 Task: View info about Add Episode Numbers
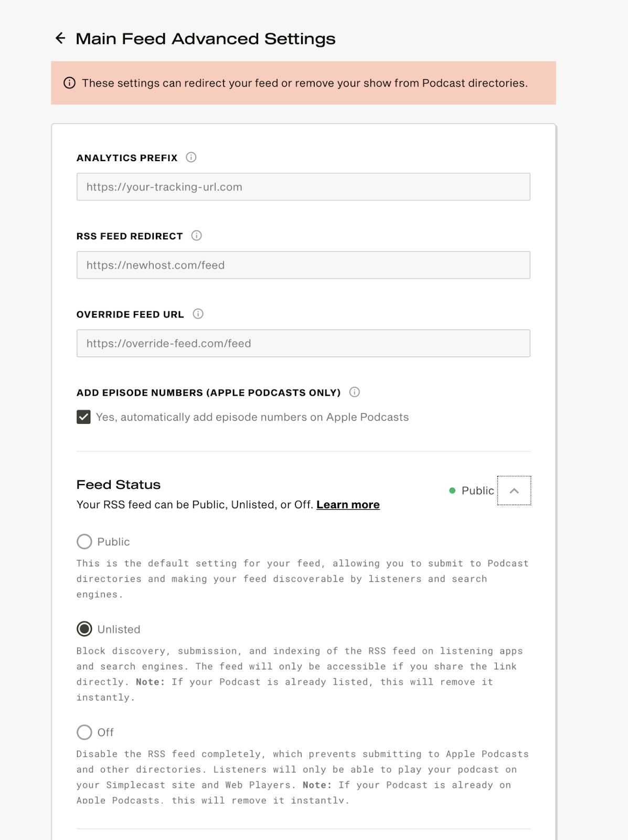point(355,392)
